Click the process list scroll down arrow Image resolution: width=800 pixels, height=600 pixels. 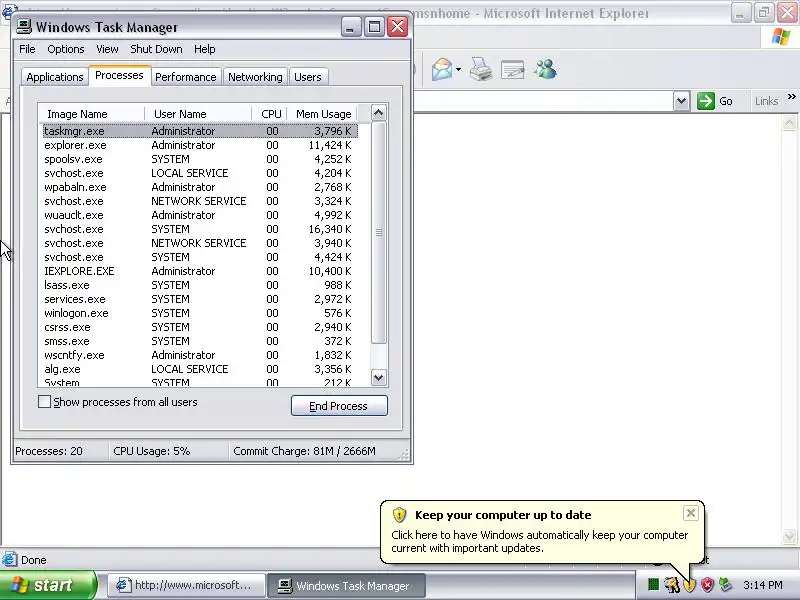(378, 378)
